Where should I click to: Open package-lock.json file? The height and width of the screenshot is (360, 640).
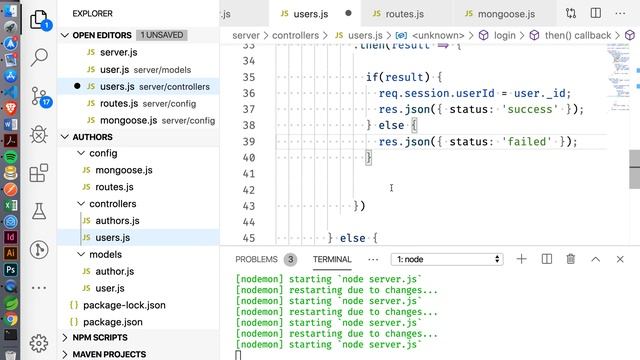pos(139,305)
